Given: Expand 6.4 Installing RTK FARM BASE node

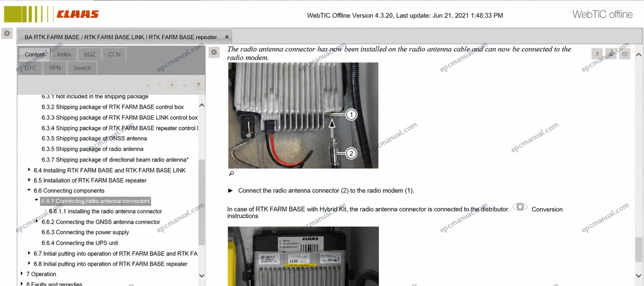Looking at the screenshot, I should [x=29, y=169].
